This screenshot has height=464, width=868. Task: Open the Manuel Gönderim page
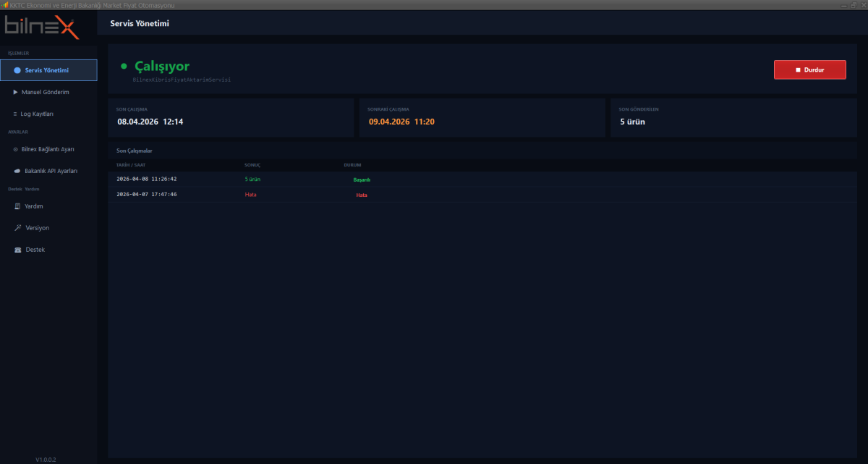45,92
